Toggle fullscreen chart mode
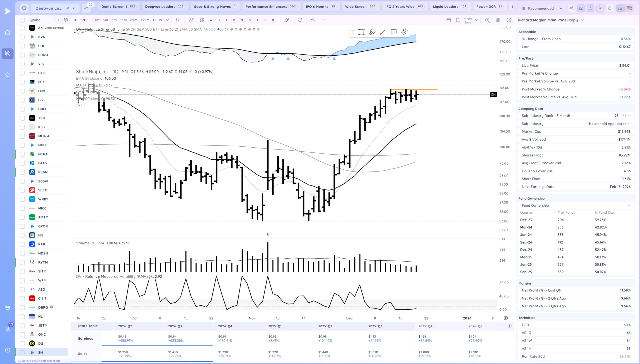Viewport: 640px width, 364px height. [508, 20]
